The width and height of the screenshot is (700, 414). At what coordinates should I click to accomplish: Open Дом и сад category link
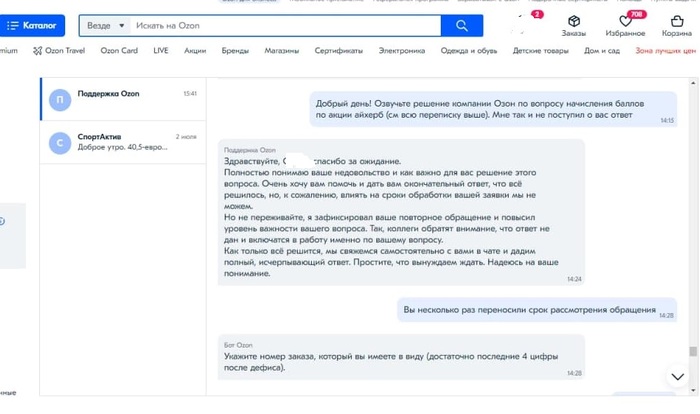602,50
